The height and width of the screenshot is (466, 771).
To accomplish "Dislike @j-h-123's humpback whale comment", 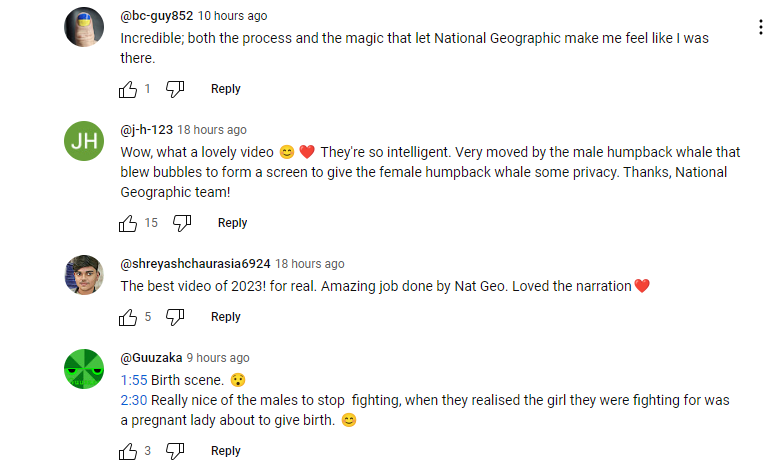I will (x=182, y=223).
